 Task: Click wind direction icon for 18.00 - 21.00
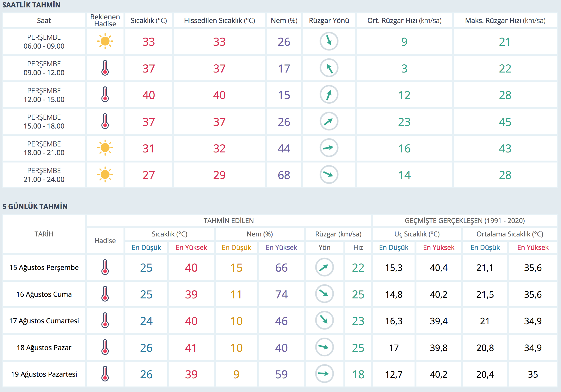tap(329, 148)
